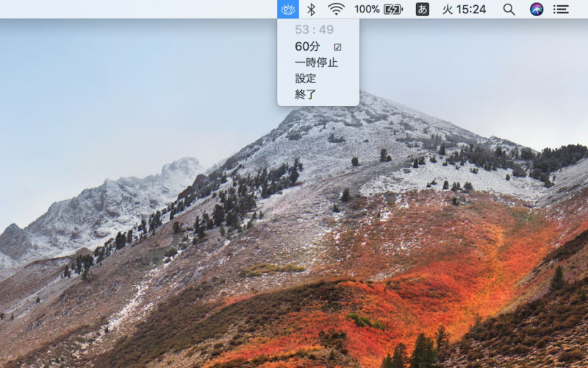The width and height of the screenshot is (588, 368).
Task: Open the Bluetooth status menu
Action: tap(311, 10)
